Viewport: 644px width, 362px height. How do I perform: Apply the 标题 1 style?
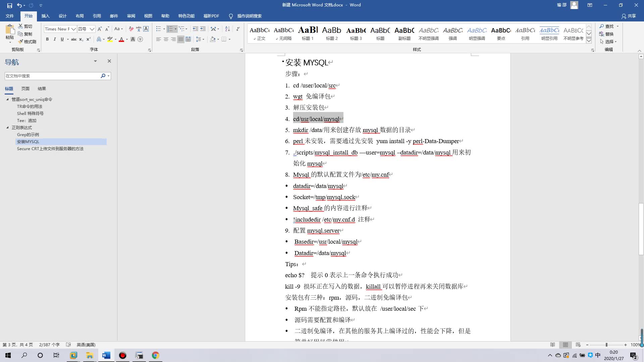308,33
